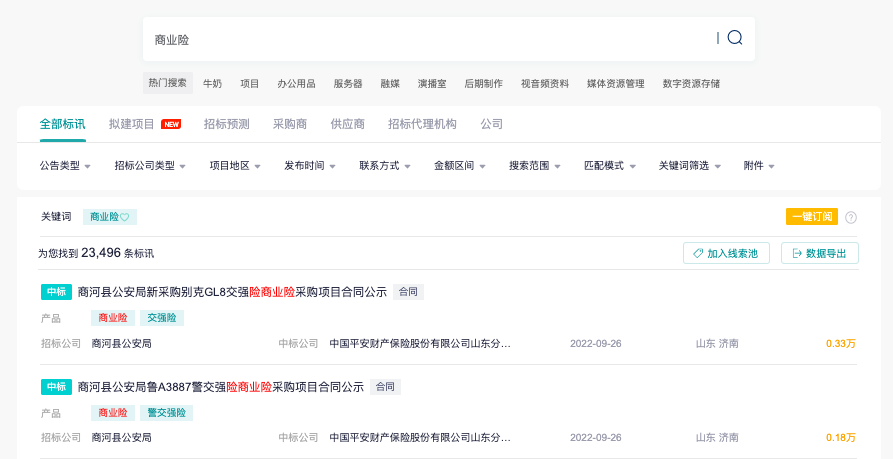Click the 加入线索池 button
This screenshot has height=459, width=893.
click(x=726, y=253)
